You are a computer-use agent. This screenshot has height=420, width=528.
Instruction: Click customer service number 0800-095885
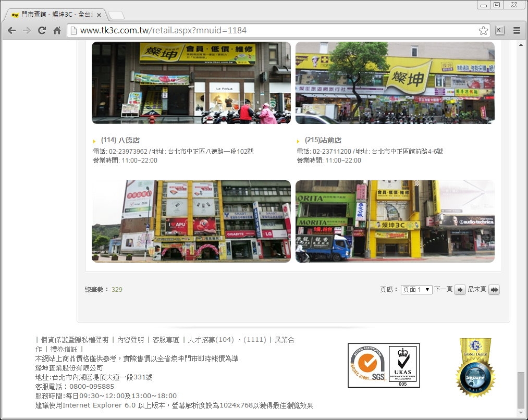[92, 386]
